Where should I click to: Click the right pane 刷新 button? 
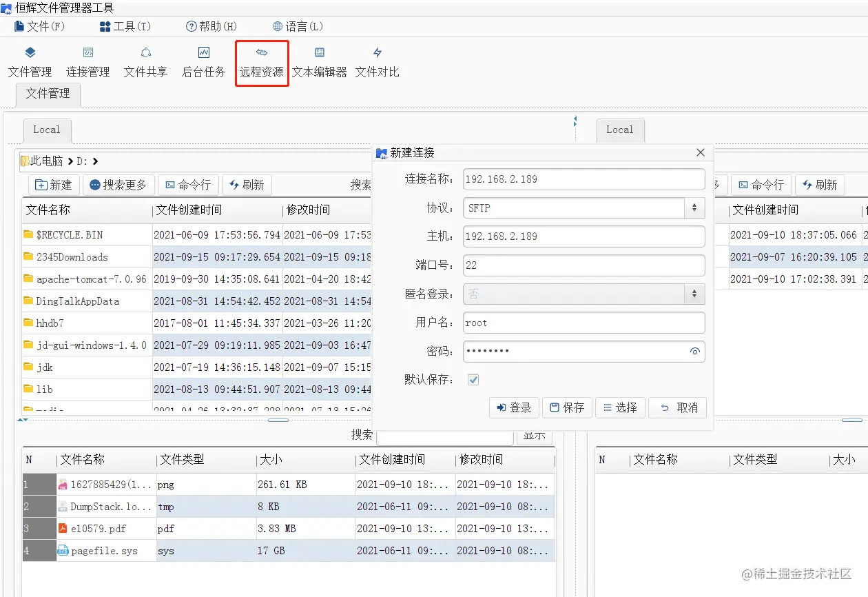(820, 185)
